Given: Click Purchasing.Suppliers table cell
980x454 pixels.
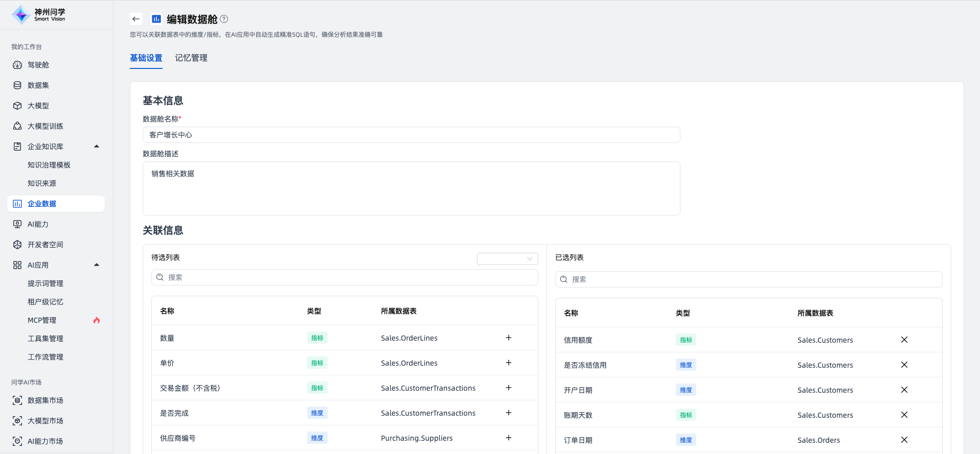Looking at the screenshot, I should tap(417, 438).
